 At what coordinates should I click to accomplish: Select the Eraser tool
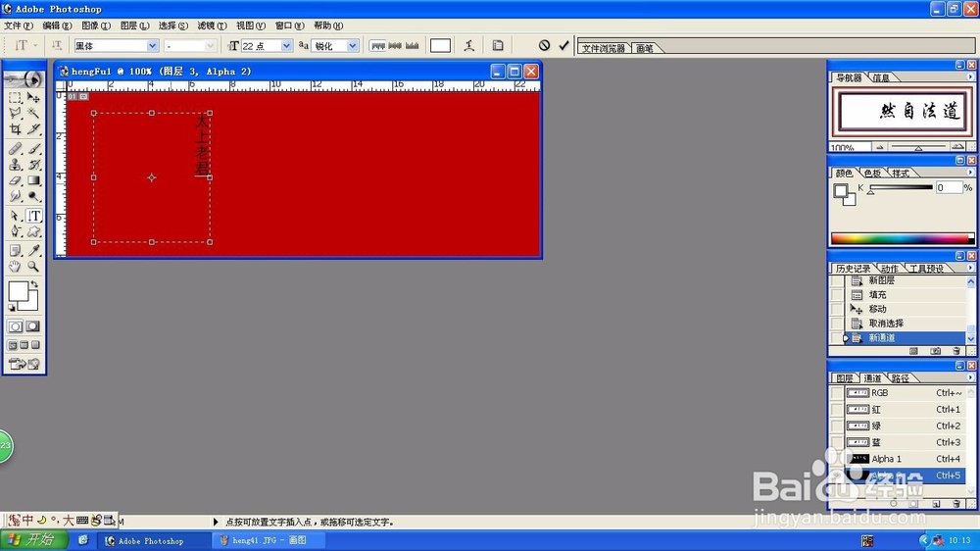point(15,180)
